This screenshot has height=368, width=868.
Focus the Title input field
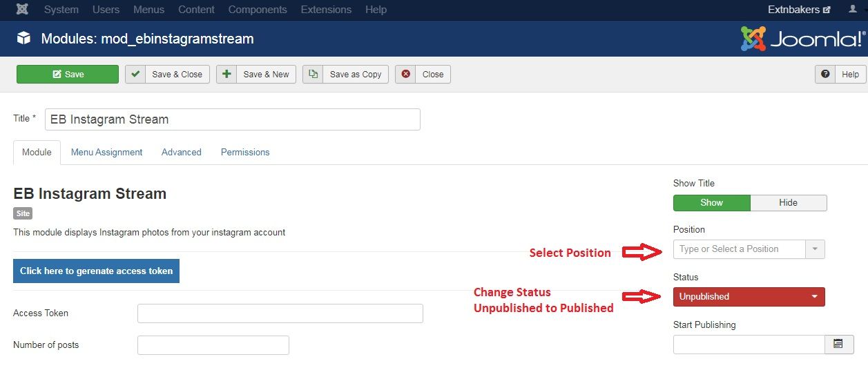pos(233,119)
